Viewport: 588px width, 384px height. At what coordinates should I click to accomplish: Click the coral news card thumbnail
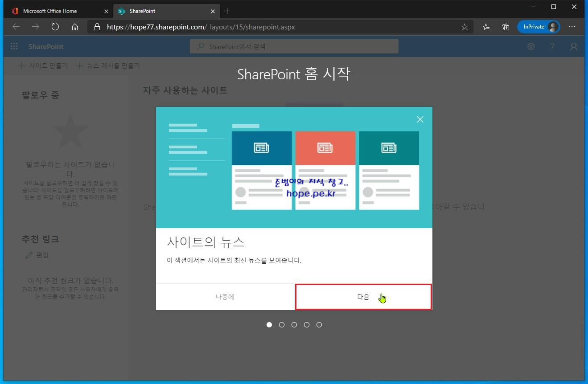(325, 148)
